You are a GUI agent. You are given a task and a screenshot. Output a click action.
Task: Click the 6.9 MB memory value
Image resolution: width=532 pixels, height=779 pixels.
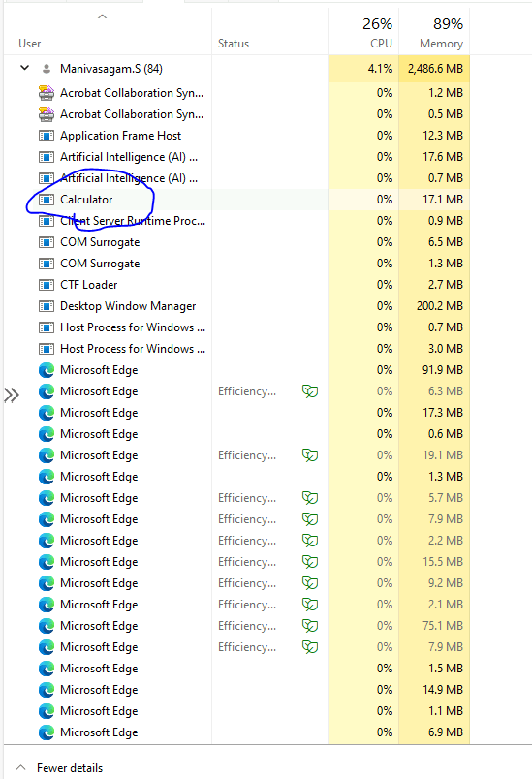click(446, 732)
